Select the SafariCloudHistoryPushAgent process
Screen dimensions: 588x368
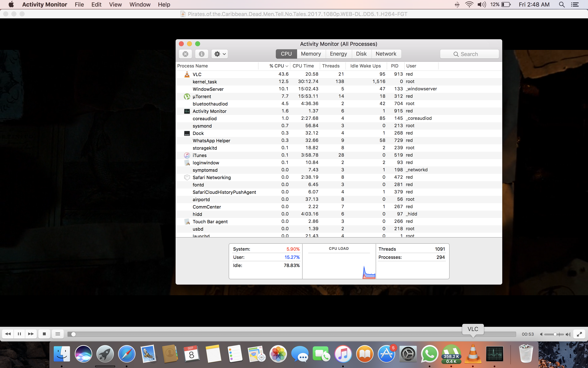[339, 192]
